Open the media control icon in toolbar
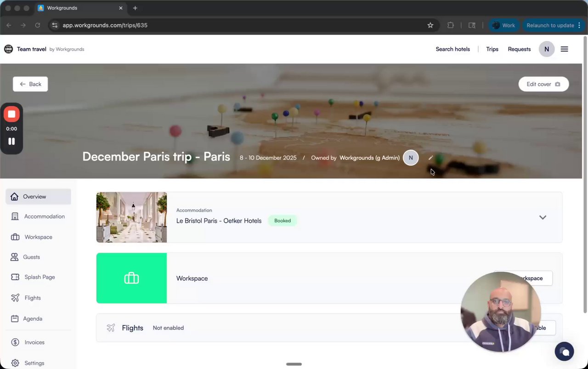588x369 pixels. 472,25
